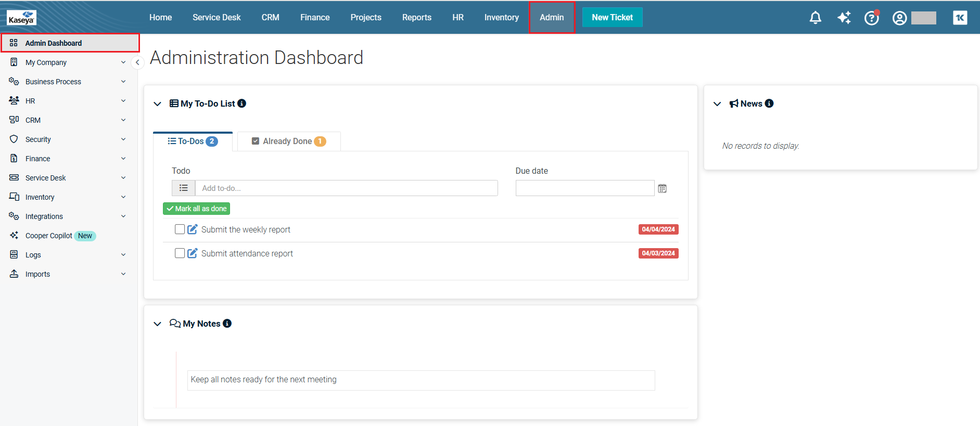This screenshot has width=980, height=426.
Task: Click the 04/03/2024 due date badge
Action: tap(658, 253)
